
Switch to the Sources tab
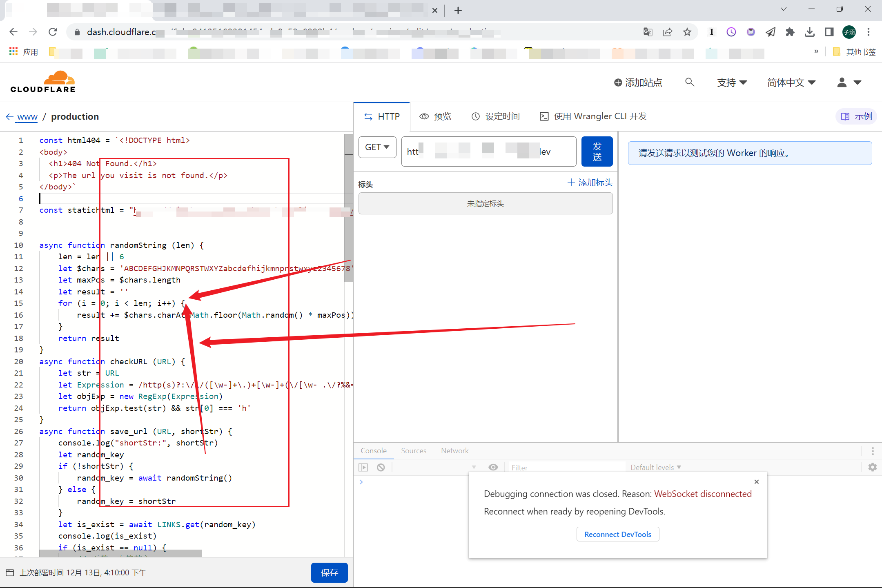coord(414,451)
